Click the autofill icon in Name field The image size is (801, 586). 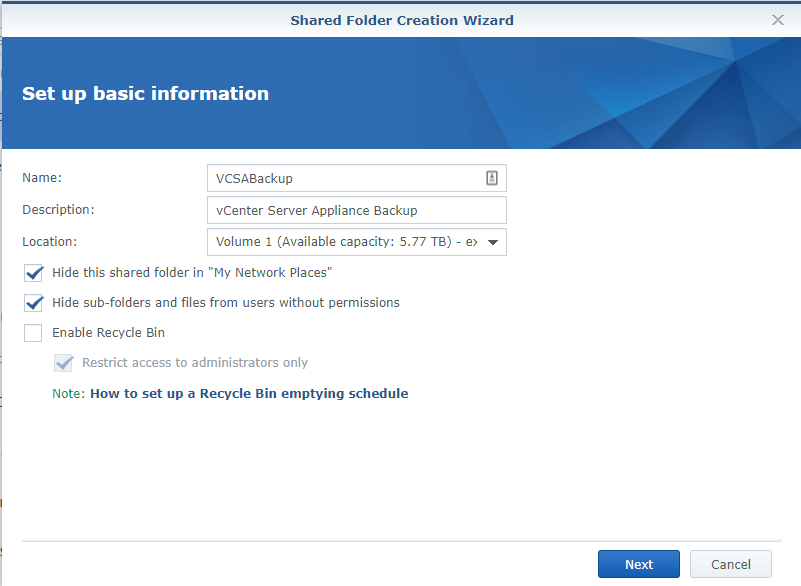click(x=491, y=178)
